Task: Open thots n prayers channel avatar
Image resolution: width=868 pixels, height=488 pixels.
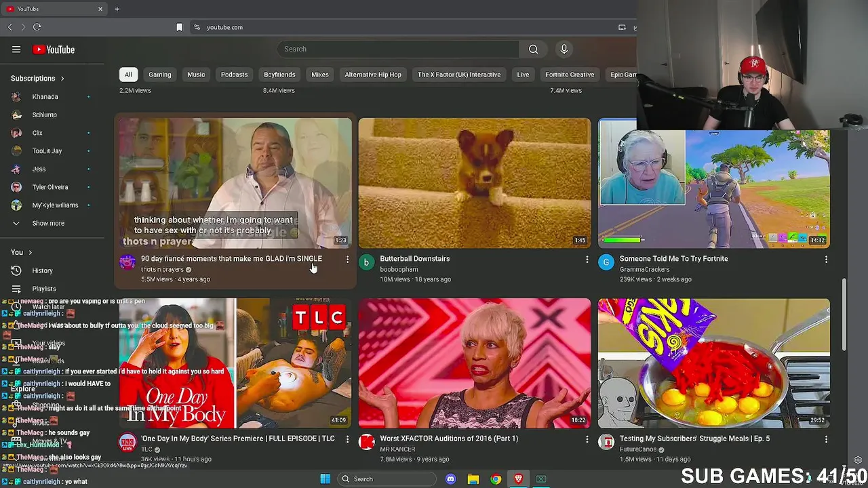Action: (127, 262)
